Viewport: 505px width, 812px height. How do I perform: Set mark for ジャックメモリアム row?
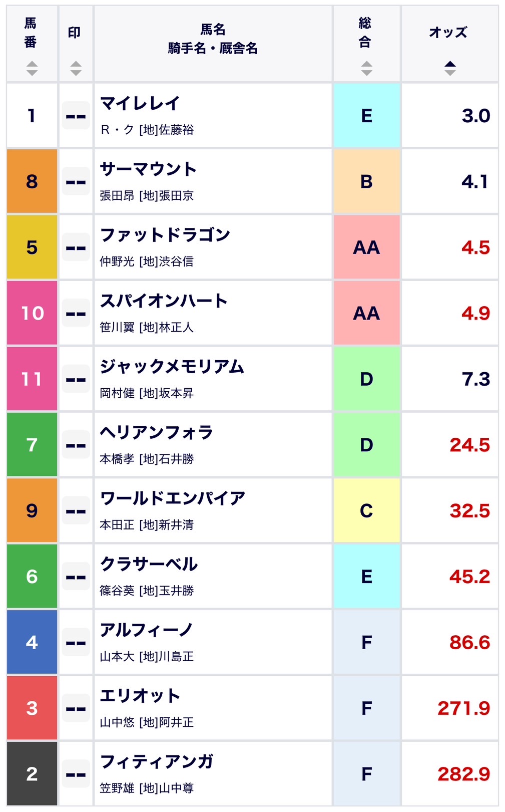point(76,379)
